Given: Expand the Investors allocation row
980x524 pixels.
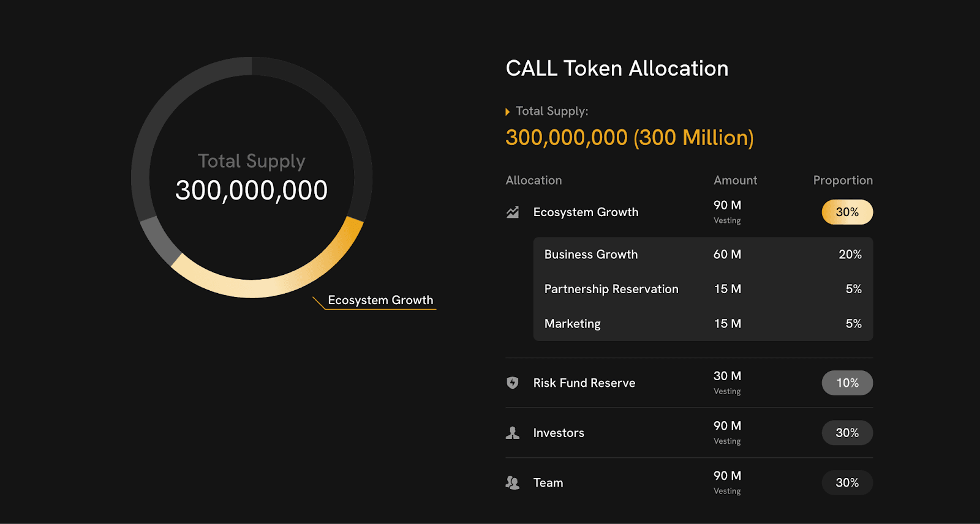Looking at the screenshot, I should coord(559,433).
